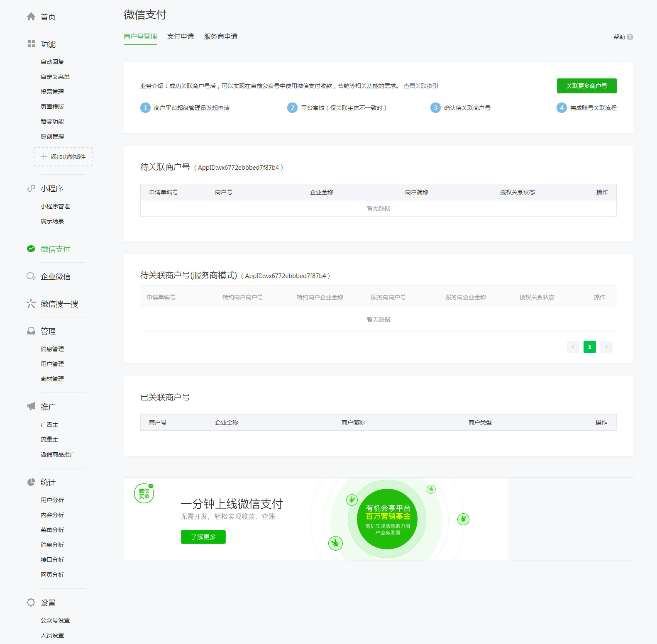Open 网页分析 in the sidebar
This screenshot has width=657, height=644.
(x=52, y=575)
